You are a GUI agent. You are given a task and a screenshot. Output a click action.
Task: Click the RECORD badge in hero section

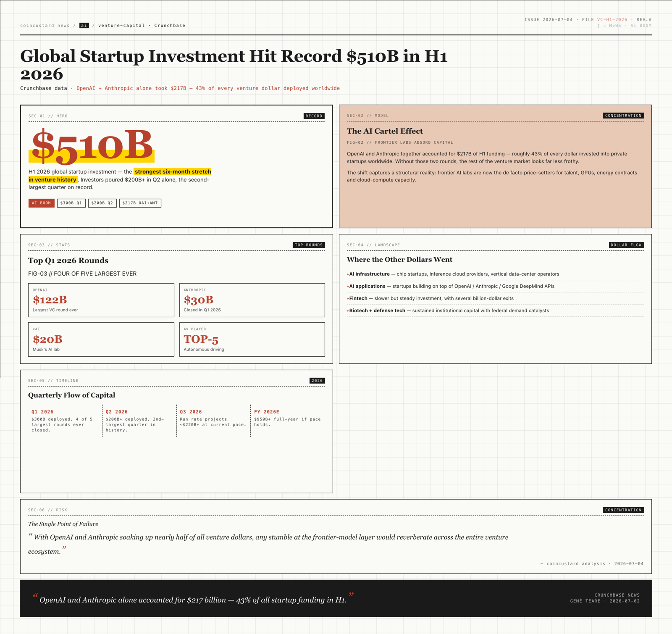(x=314, y=116)
